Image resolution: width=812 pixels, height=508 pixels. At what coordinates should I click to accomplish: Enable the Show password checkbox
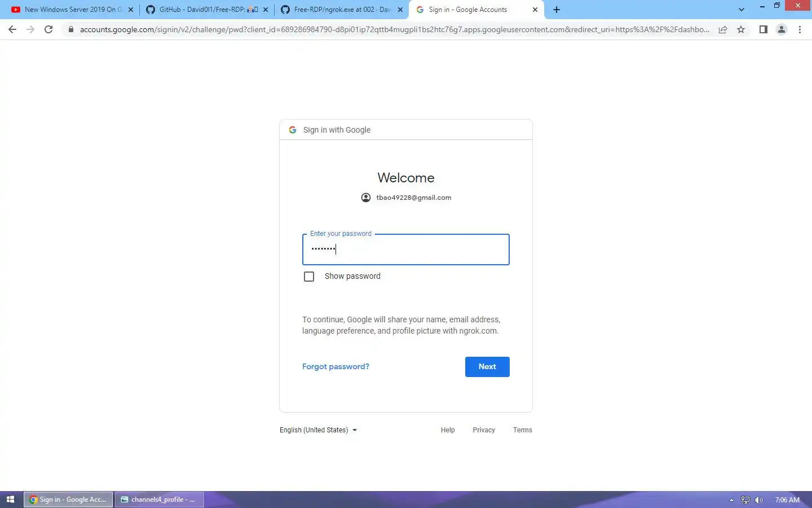(x=309, y=277)
